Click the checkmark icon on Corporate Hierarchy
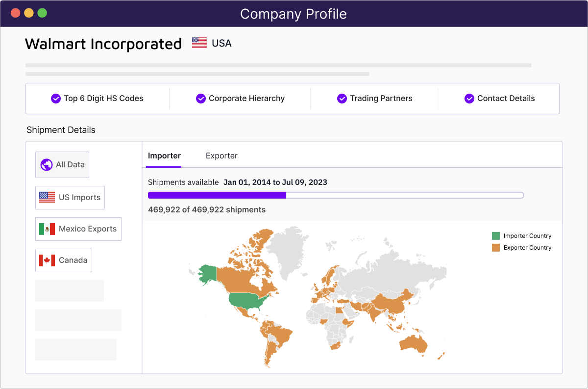588x389 pixels. click(x=201, y=98)
